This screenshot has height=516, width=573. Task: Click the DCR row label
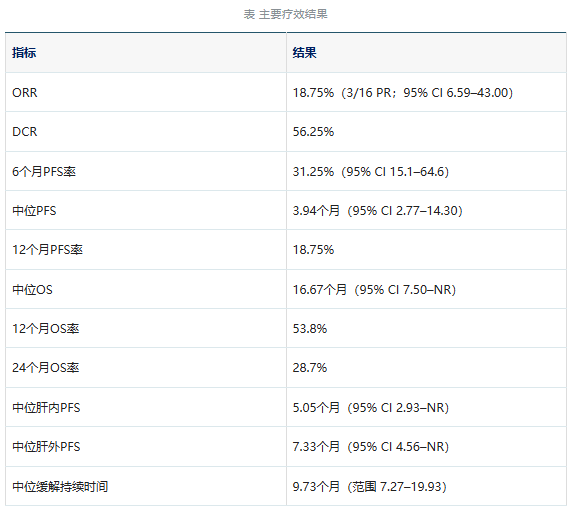[25, 132]
